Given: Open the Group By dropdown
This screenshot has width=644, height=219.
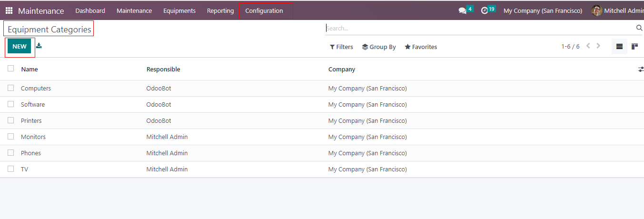Looking at the screenshot, I should point(379,47).
